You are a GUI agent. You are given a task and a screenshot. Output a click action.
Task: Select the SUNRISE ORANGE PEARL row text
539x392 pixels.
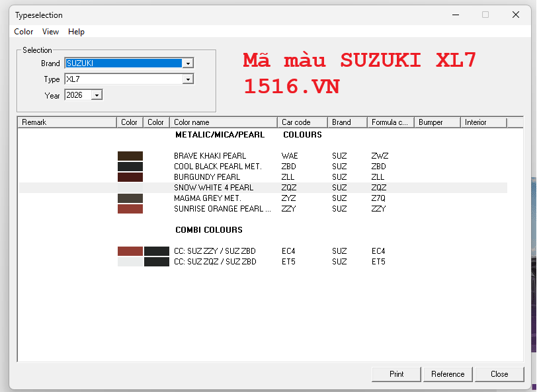pyautogui.click(x=222, y=209)
